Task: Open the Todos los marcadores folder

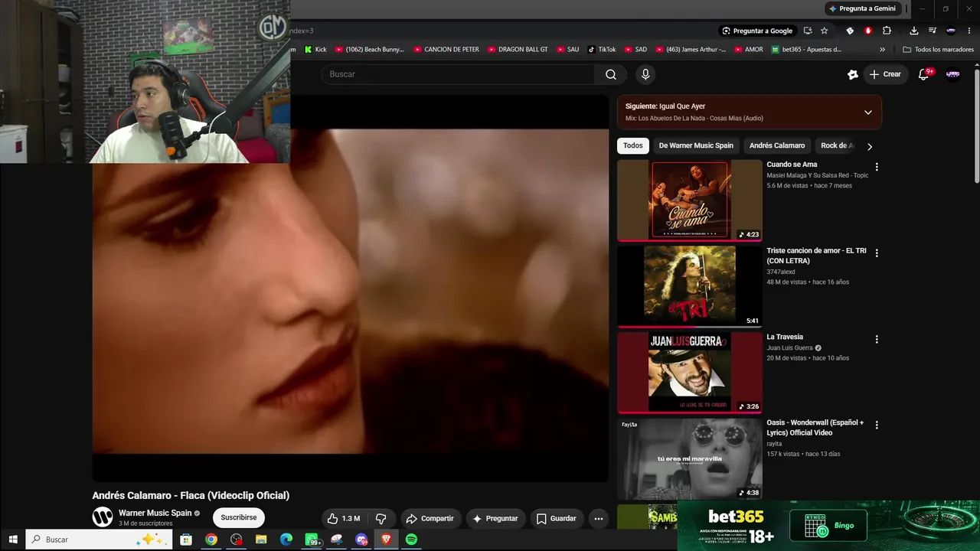Action: click(x=939, y=50)
